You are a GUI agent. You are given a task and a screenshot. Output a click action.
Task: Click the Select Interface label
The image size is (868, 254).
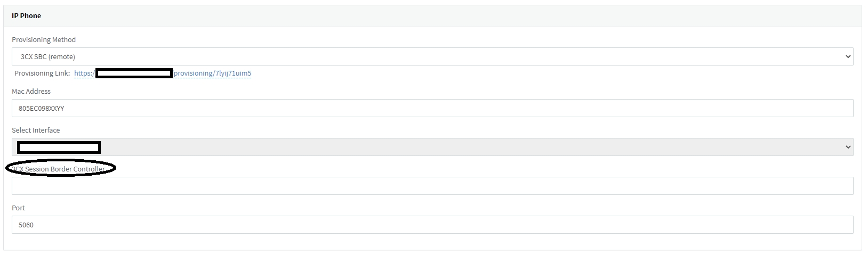pos(36,130)
